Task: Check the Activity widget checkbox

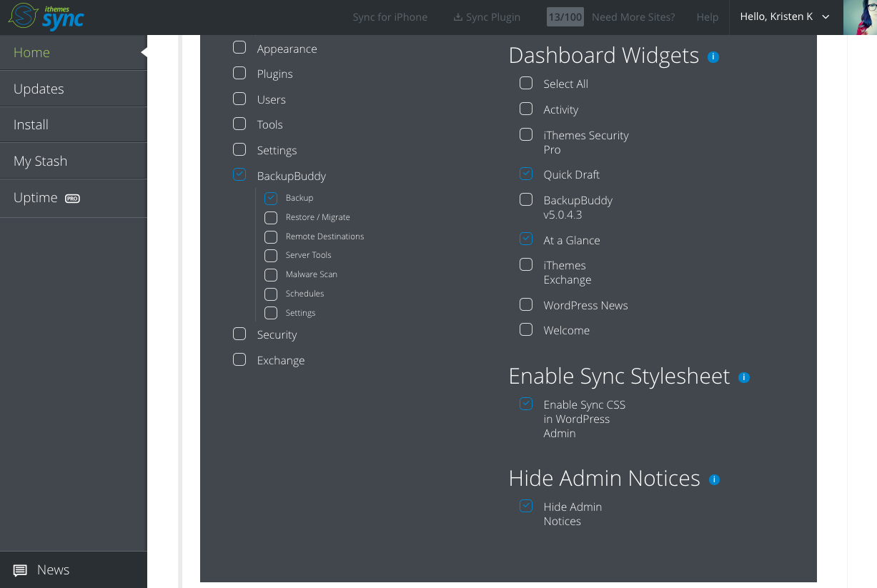Action: (526, 109)
